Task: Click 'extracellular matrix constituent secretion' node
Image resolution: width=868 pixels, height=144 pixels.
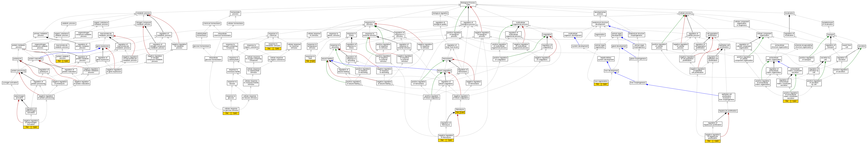Action: click(x=795, y=71)
